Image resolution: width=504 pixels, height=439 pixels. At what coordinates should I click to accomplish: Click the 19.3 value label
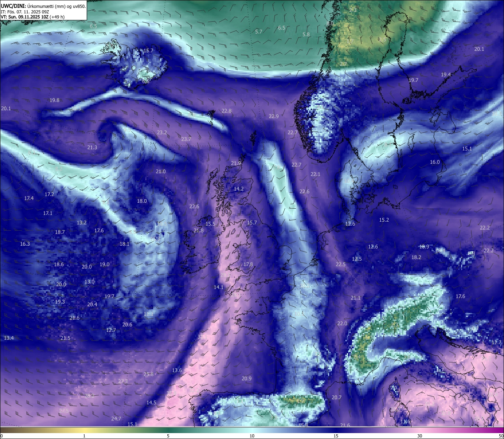coord(59,302)
